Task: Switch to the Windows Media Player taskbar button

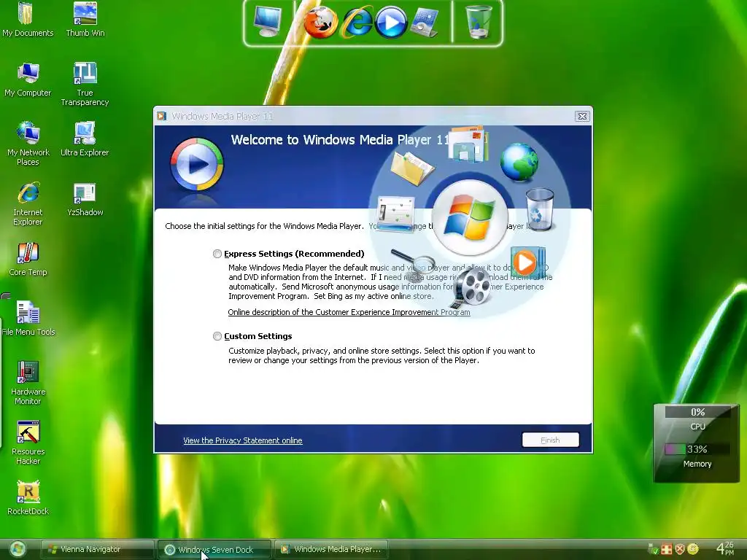Action: [330, 549]
